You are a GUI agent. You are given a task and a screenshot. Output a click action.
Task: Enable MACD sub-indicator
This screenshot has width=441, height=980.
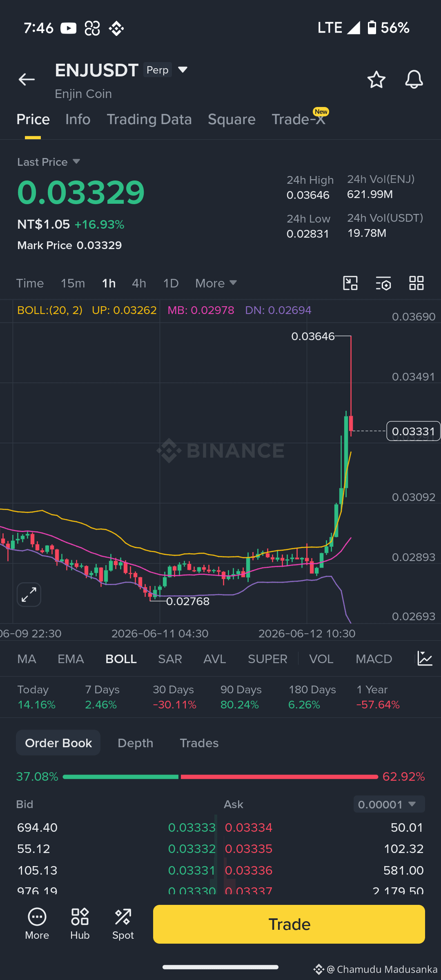(374, 659)
